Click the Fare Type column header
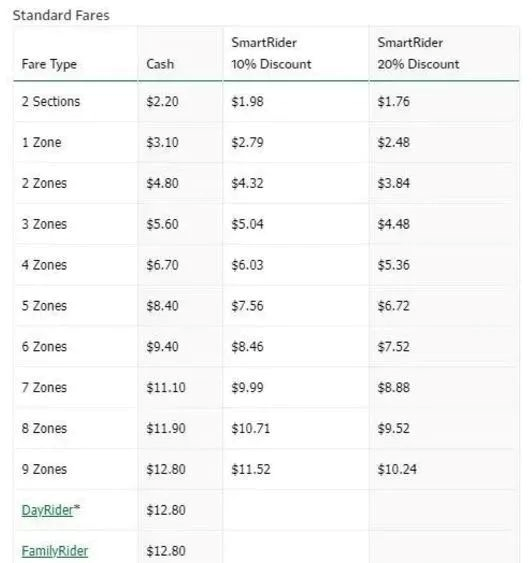Image resolution: width=532 pixels, height=563 pixels. point(49,64)
